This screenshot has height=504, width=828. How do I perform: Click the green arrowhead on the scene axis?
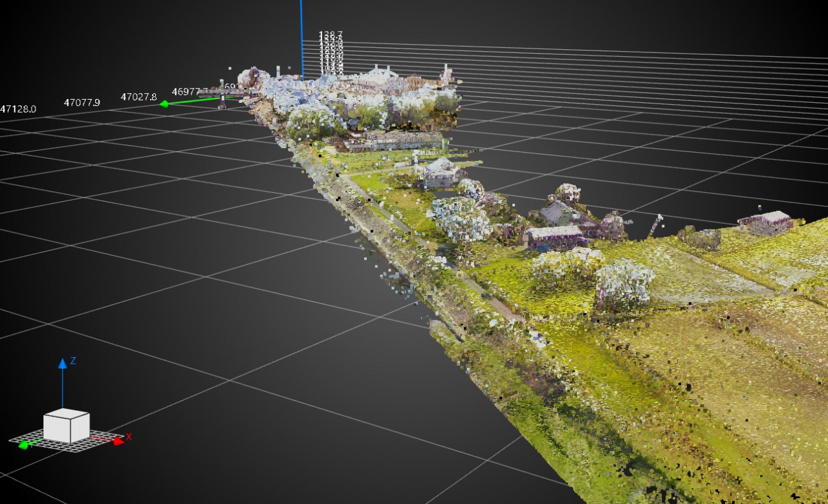(164, 104)
